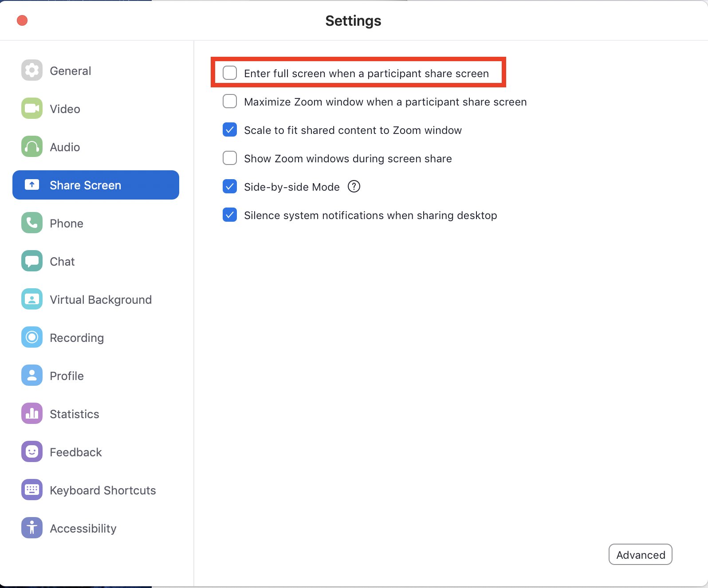
Task: Open Profile settings label
Action: tap(67, 376)
